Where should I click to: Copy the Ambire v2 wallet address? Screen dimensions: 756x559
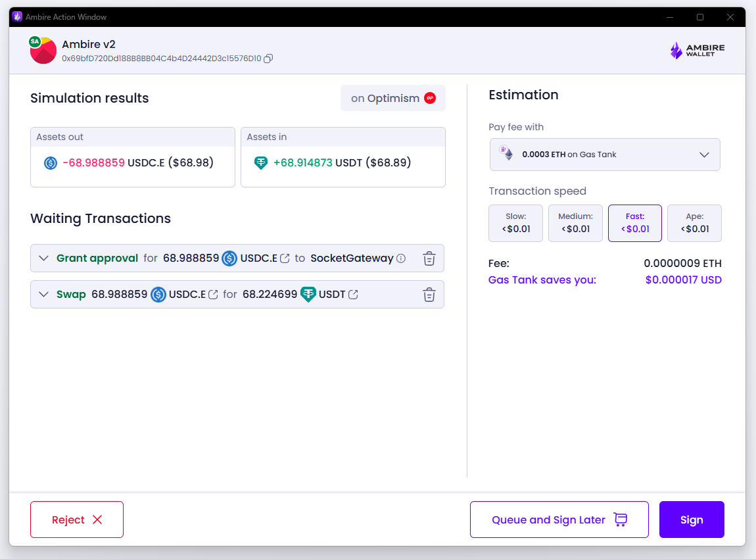click(x=269, y=59)
